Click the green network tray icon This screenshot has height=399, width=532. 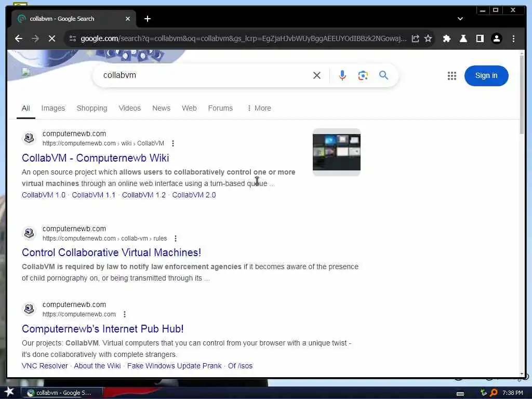click(x=483, y=393)
